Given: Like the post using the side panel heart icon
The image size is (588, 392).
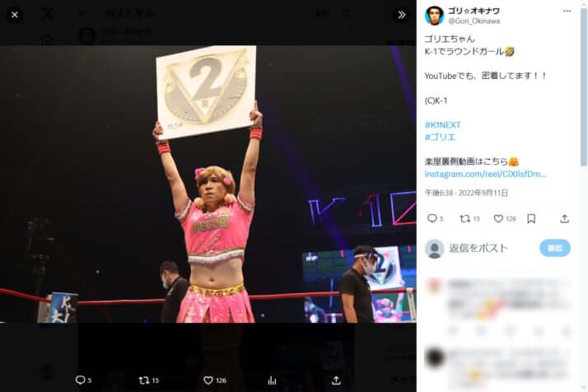Looking at the screenshot, I should pyautogui.click(x=498, y=218).
